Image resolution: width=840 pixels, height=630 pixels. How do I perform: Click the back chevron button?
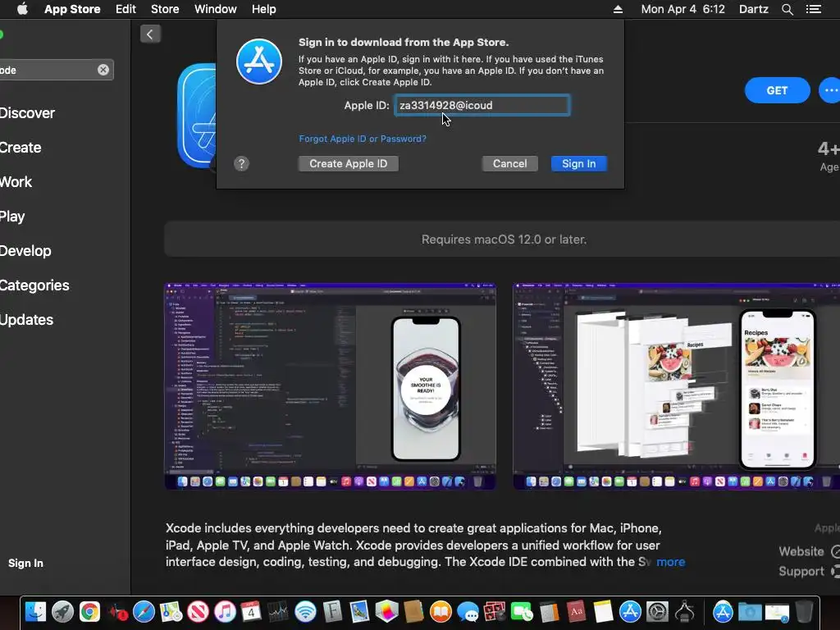pos(150,34)
